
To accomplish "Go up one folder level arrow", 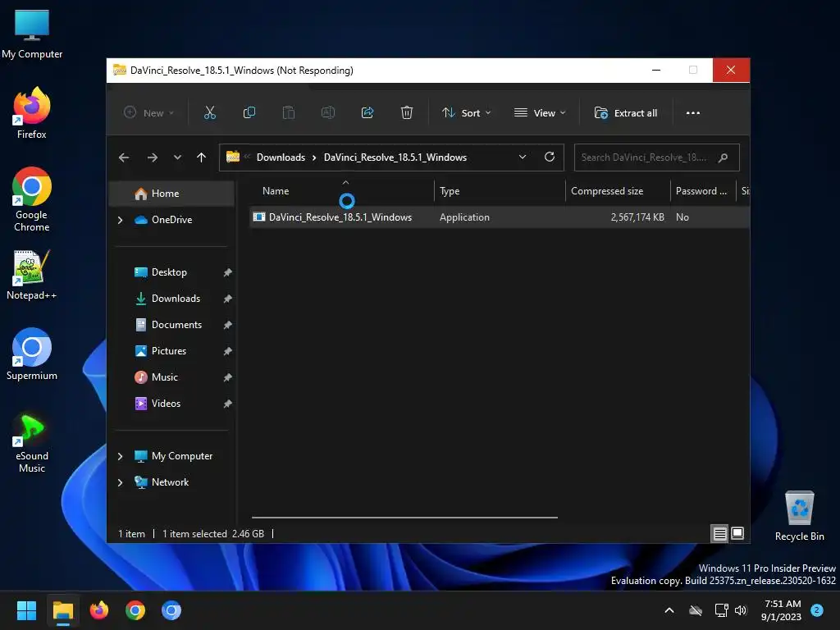I will (x=202, y=157).
